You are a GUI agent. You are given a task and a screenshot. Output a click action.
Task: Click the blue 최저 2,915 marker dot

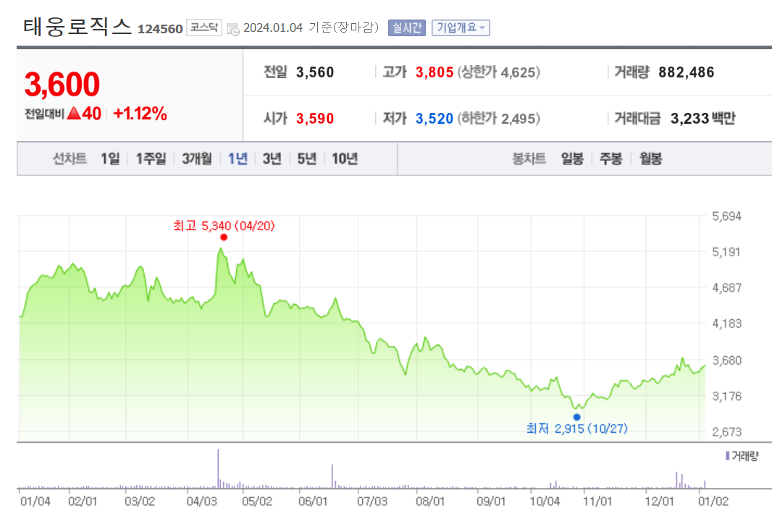click(x=576, y=417)
